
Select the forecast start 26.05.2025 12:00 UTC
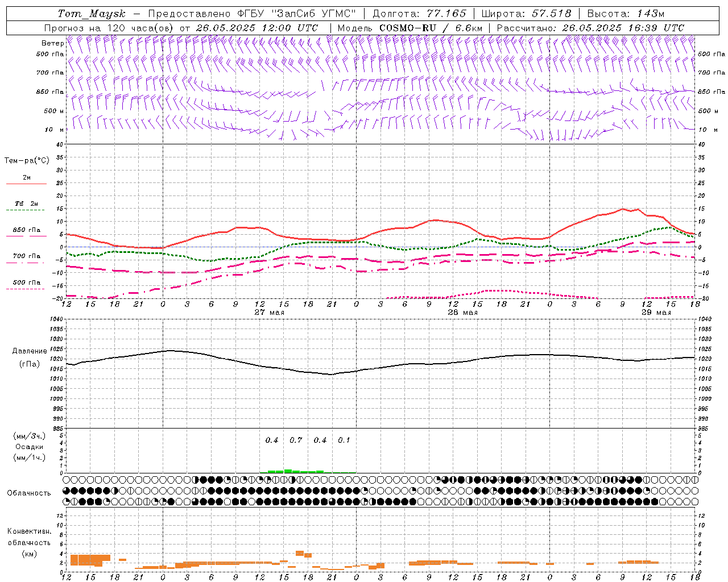click(257, 28)
